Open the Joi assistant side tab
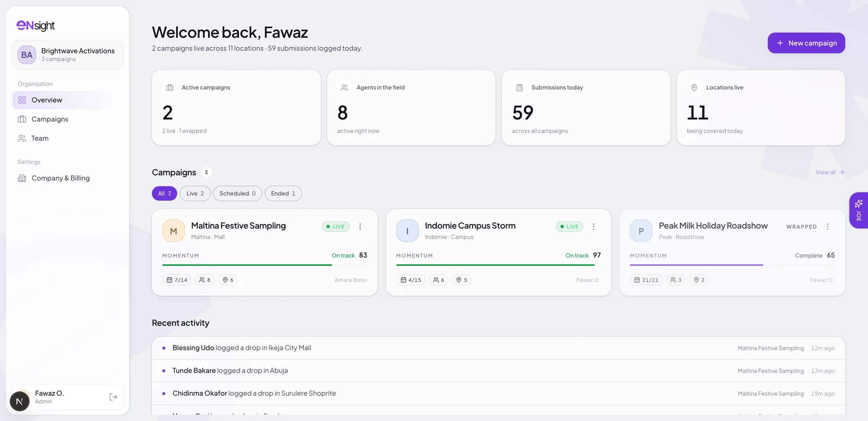The height and width of the screenshot is (421, 868). tap(858, 210)
